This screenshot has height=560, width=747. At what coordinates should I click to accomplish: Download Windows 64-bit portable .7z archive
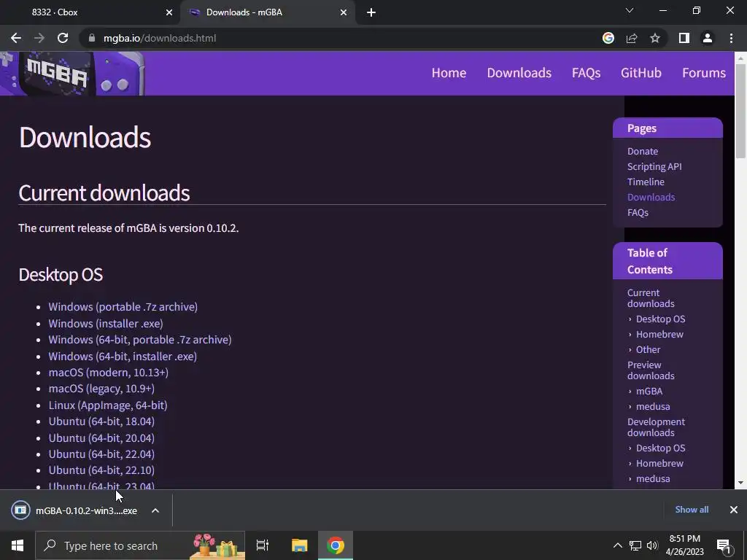[x=139, y=340]
